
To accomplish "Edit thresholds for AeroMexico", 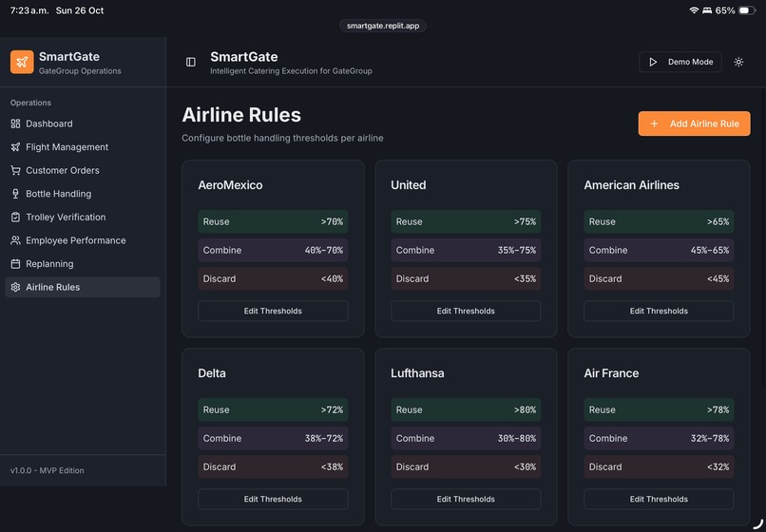I will pos(273,312).
